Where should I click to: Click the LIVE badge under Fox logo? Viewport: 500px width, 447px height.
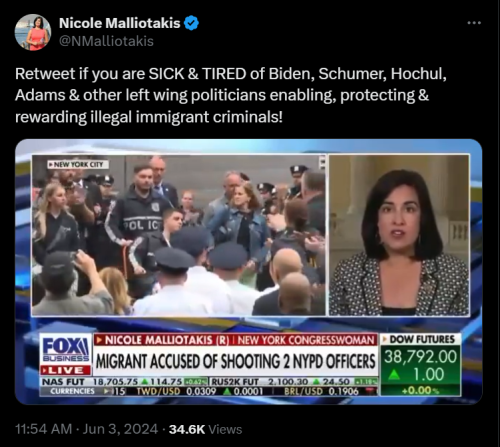tap(65, 371)
